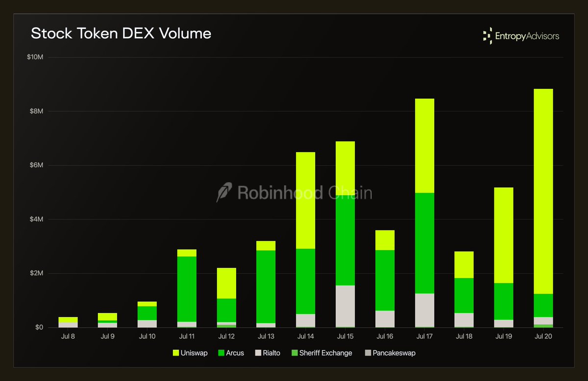Screen dimensions: 588x381
Task: Click the Arcus legend color swatch
Action: [x=221, y=353]
